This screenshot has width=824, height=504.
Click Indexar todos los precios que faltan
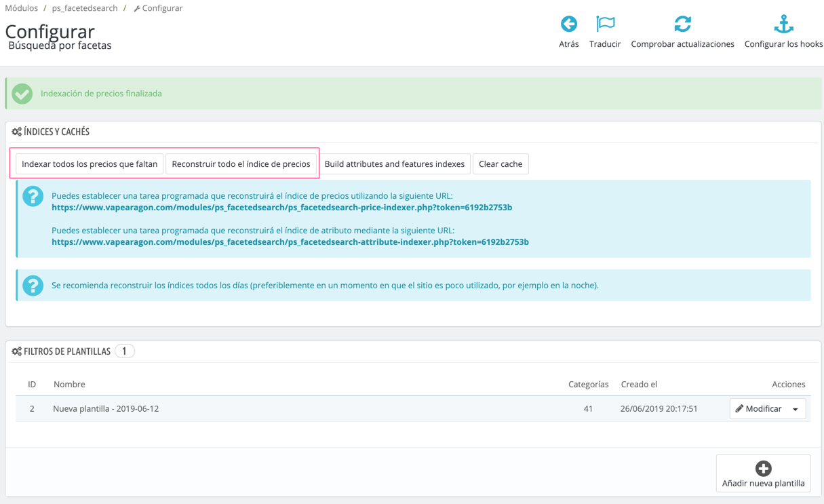[90, 164]
